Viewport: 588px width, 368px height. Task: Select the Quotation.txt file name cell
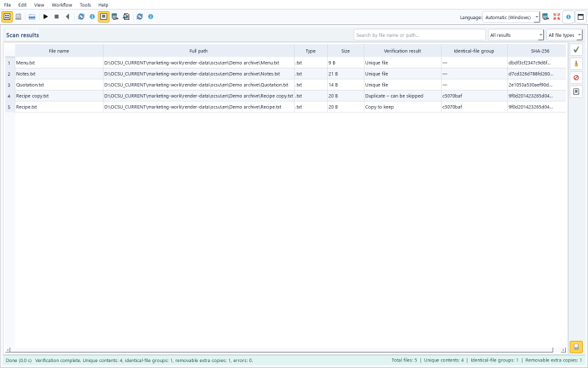[x=59, y=85]
